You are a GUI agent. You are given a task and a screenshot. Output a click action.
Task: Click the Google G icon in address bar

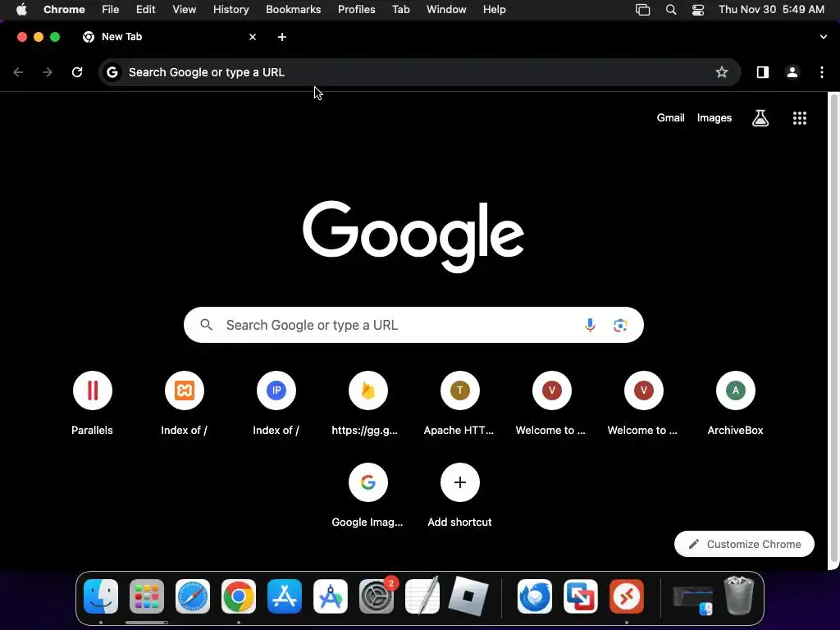pyautogui.click(x=112, y=72)
